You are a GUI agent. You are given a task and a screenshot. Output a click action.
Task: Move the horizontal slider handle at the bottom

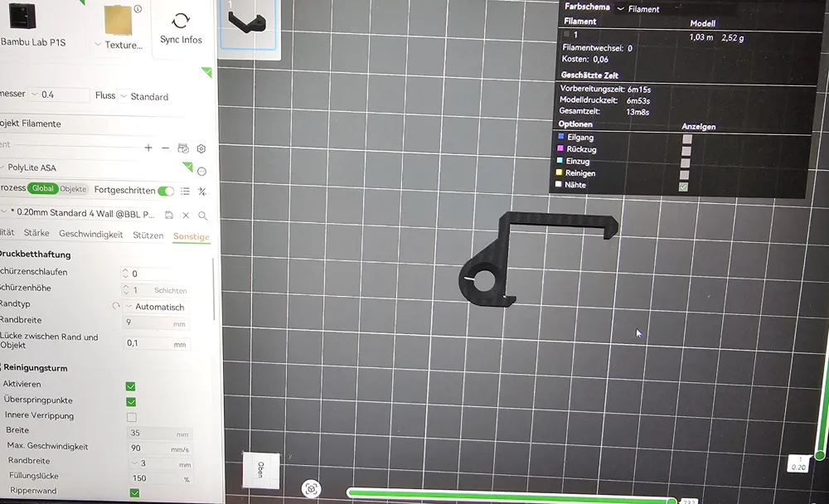(671, 501)
